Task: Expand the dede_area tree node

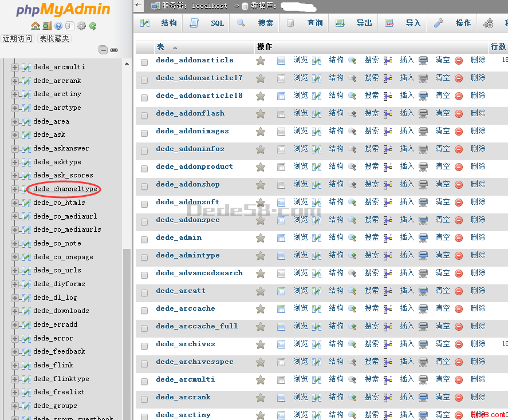Action: point(15,121)
